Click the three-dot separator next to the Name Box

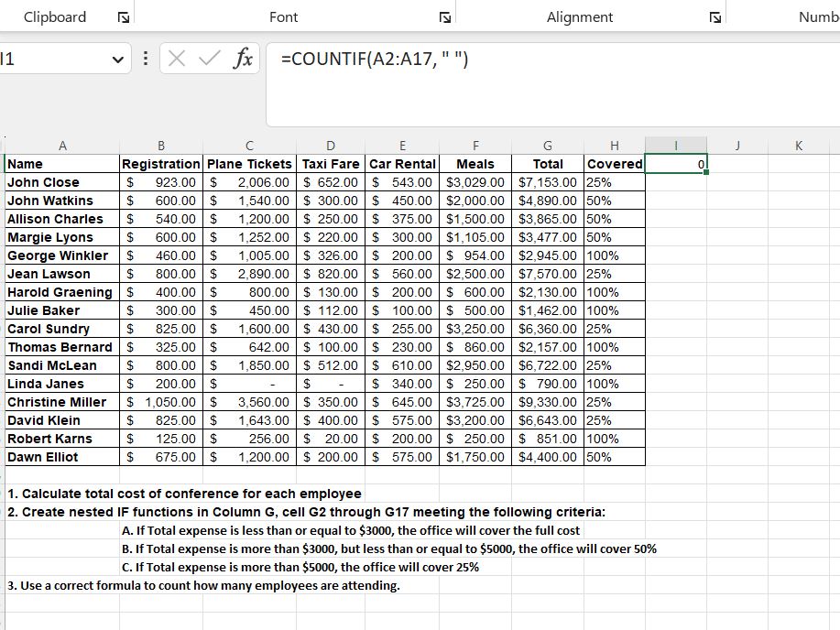[145, 58]
